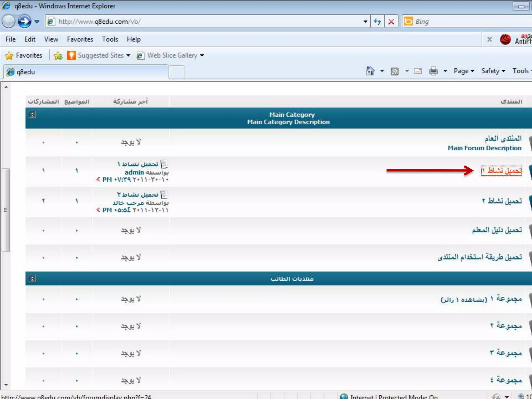This screenshot has width=532, height=399.
Task: Open مجموعة ٣ forum link
Action: pos(506,353)
